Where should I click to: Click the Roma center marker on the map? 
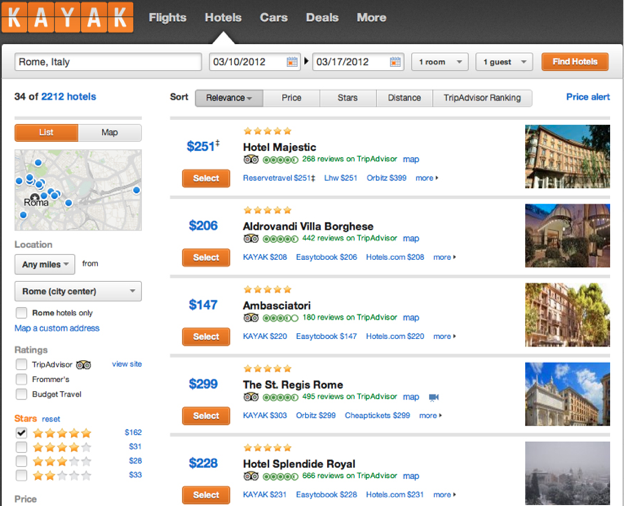[x=35, y=197]
